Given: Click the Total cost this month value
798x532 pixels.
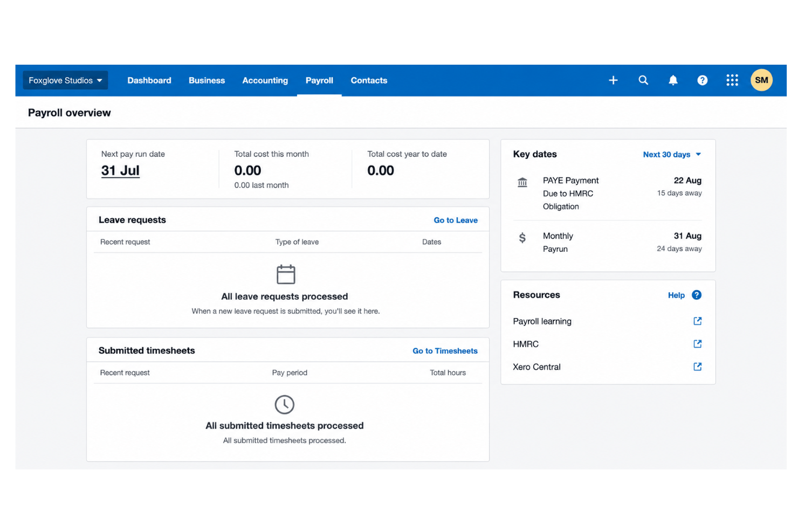Looking at the screenshot, I should [x=247, y=171].
